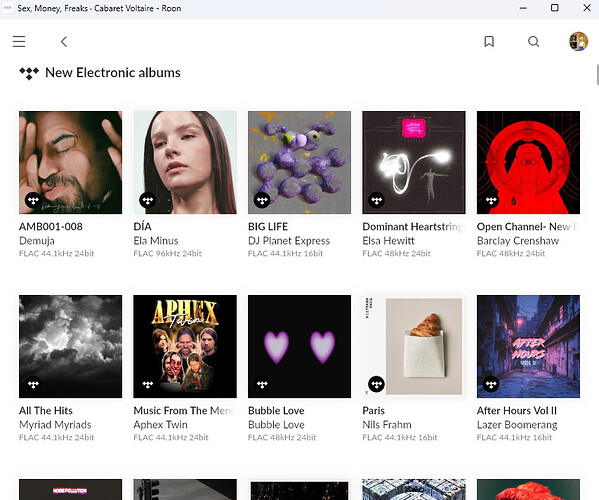Click the vertical scrollbar thumb at right edge
Image resolution: width=599 pixels, height=500 pixels.
coord(597,75)
